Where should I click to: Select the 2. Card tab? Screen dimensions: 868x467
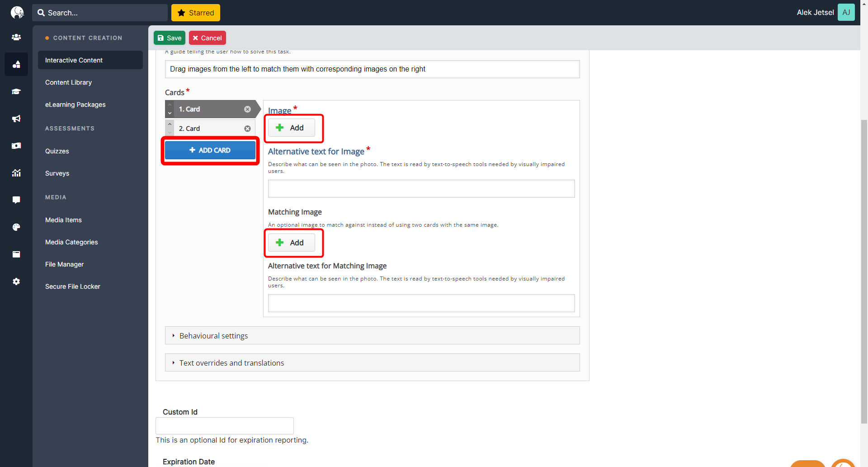210,129
